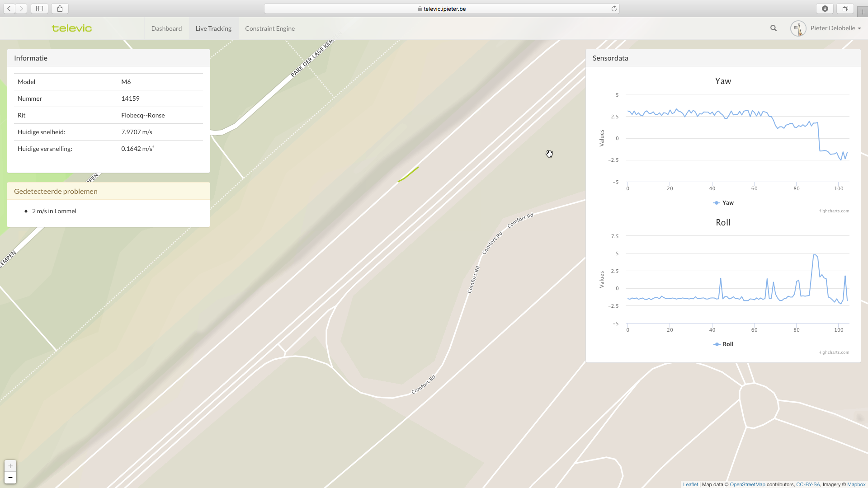
Task: Click the search magnifier in navbar
Action: coord(774,28)
